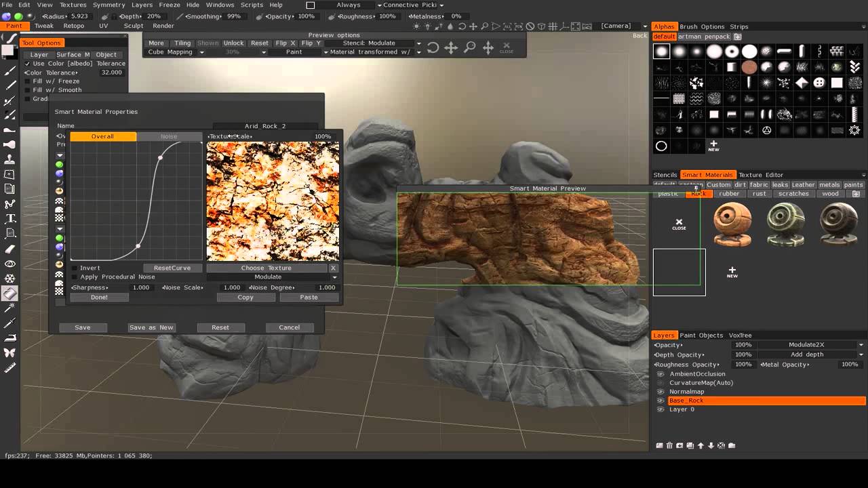Select the highlighted Fill eraser tool icon
The height and width of the screenshot is (488, 868).
[10, 293]
